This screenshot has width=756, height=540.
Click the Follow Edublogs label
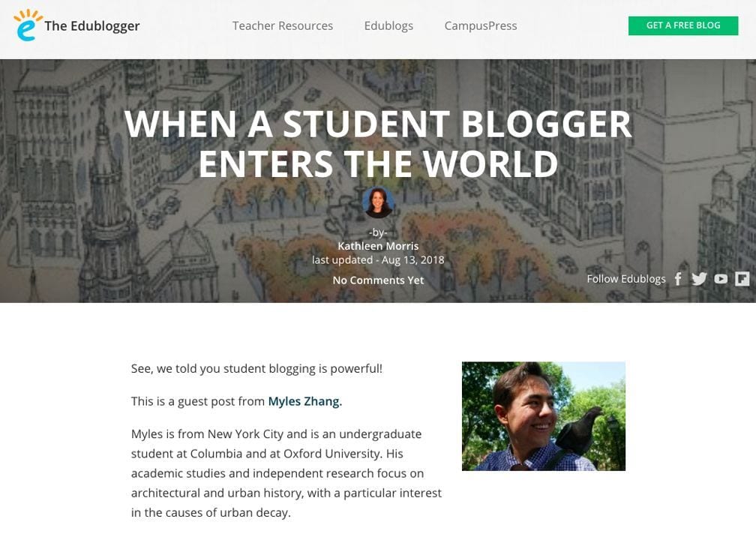click(x=625, y=279)
